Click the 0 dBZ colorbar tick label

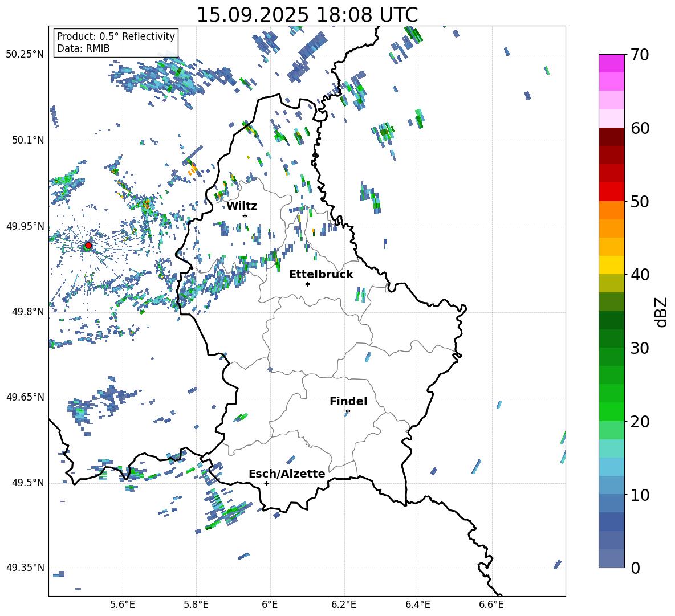coord(635,568)
